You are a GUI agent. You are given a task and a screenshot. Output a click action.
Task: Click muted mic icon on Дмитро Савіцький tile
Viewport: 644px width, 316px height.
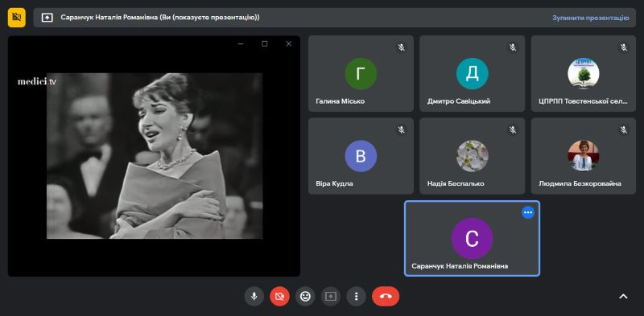tap(513, 47)
